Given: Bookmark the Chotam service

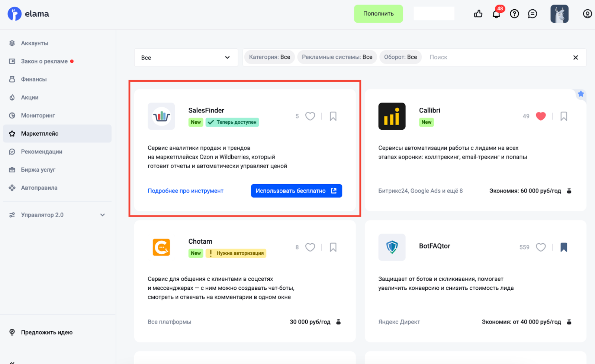Looking at the screenshot, I should (333, 247).
